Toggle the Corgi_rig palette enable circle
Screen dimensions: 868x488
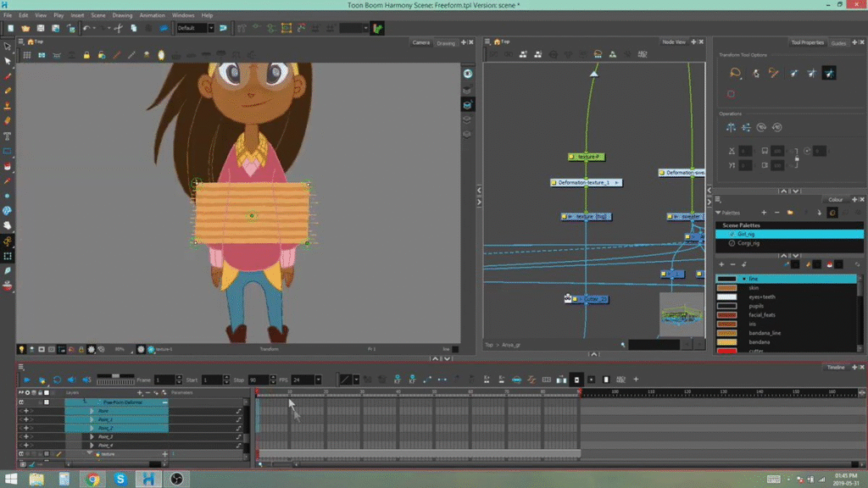732,243
